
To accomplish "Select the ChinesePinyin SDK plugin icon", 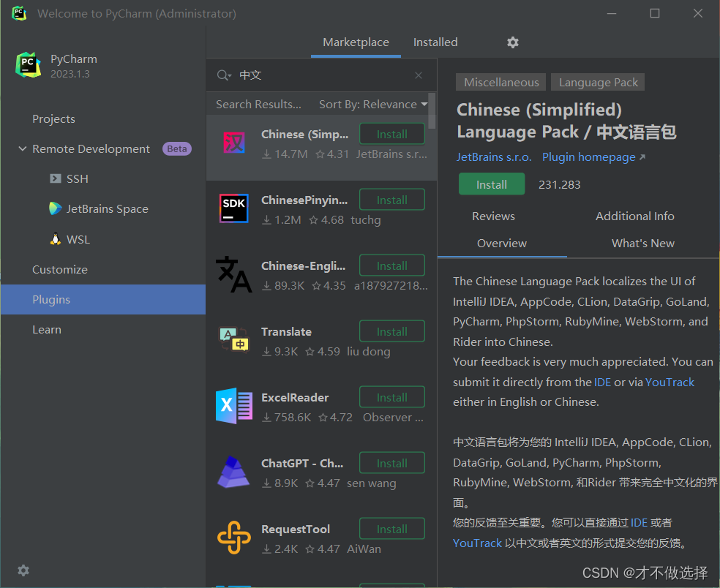I will (x=233, y=208).
